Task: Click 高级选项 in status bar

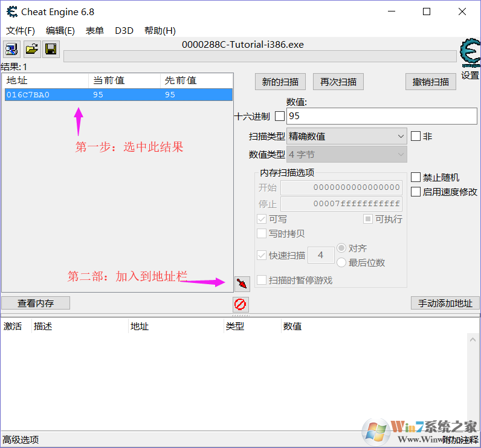Action: (x=21, y=440)
